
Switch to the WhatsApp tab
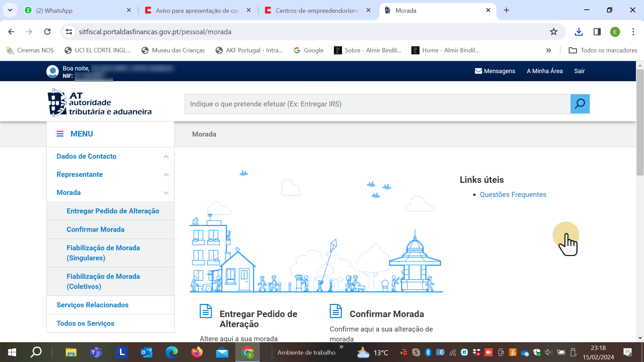[x=77, y=10]
